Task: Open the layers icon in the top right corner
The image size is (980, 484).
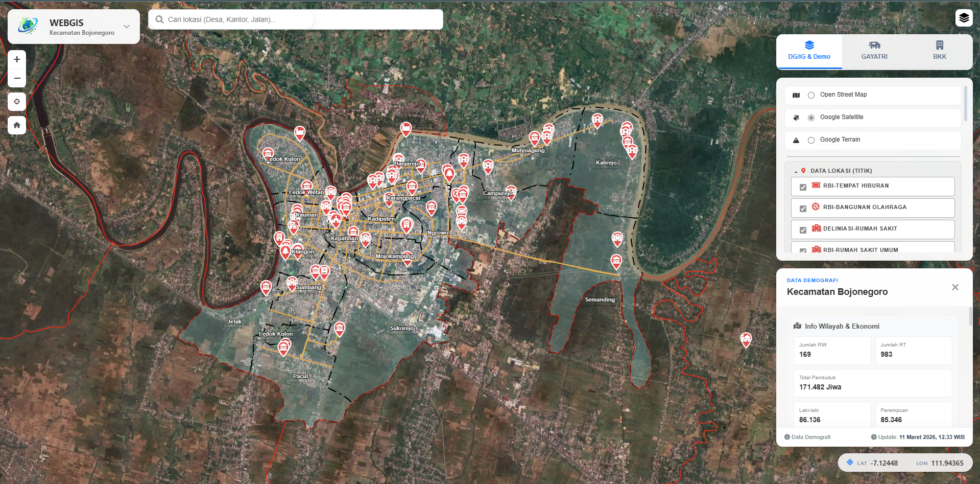Action: click(964, 17)
